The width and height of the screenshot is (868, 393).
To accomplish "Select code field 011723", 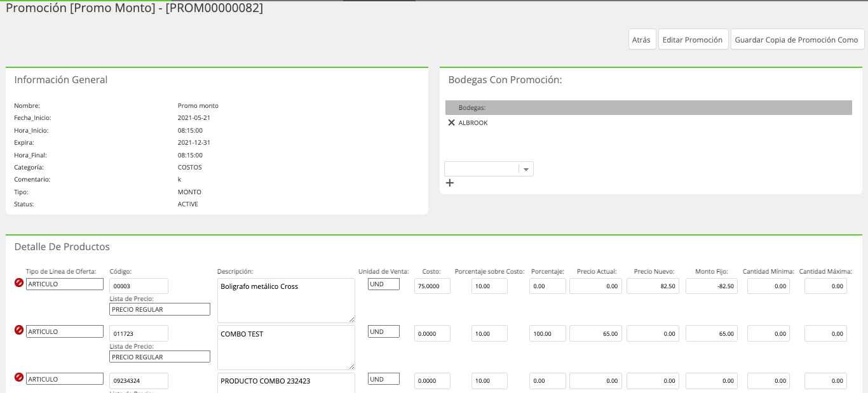I will pos(139,333).
